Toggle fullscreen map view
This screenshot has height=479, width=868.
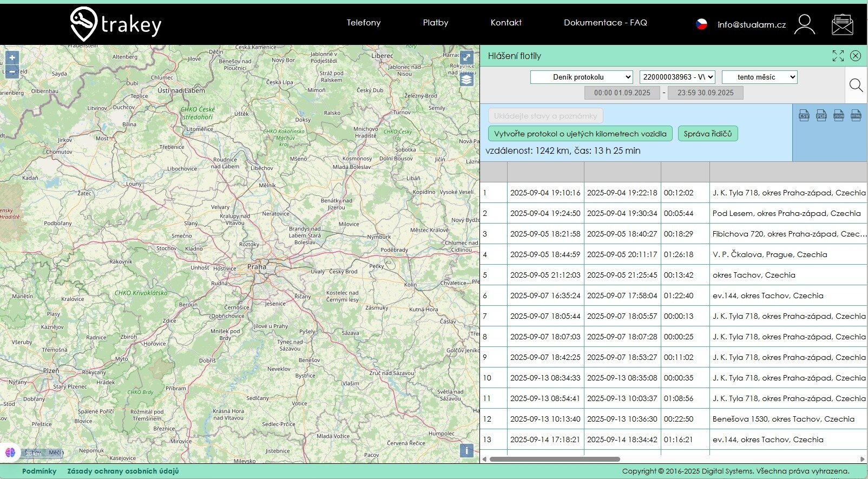coord(466,57)
